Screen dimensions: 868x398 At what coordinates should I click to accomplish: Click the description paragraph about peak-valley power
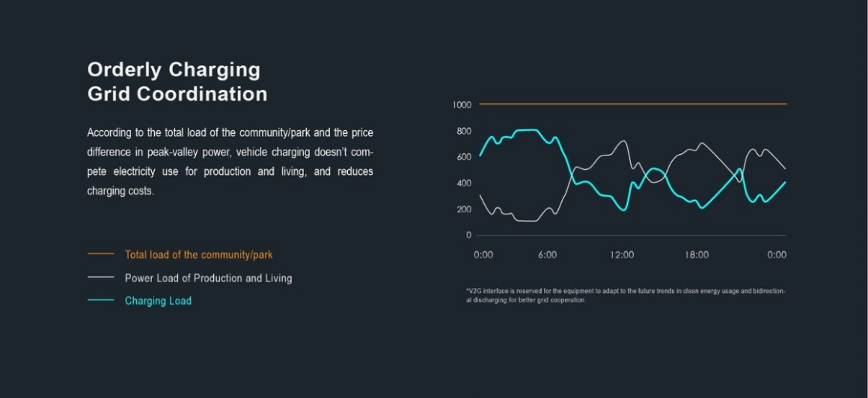(x=230, y=162)
